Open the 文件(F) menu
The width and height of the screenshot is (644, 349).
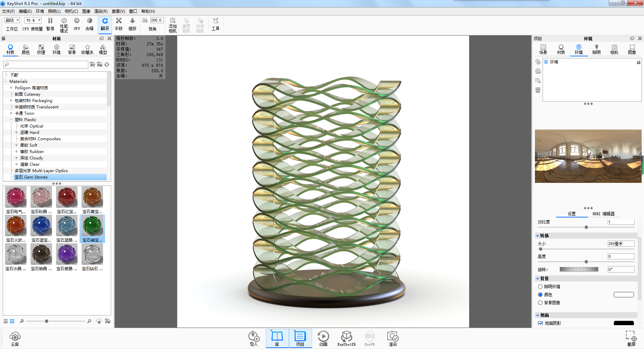8,11
